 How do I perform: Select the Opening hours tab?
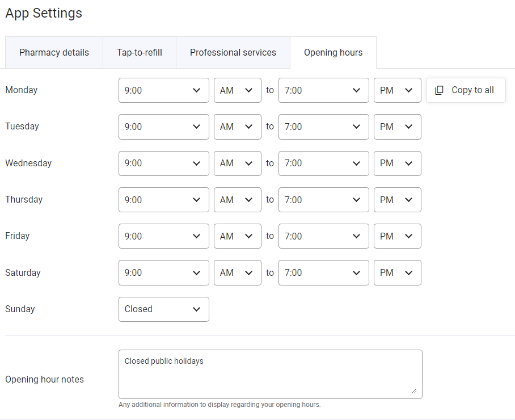334,53
